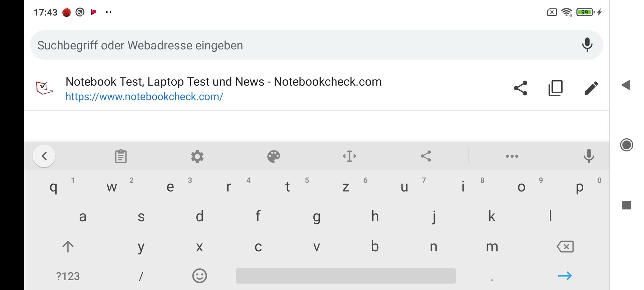644x290 pixels.
Task: Tap the voice search microphone in address bar
Action: click(587, 45)
